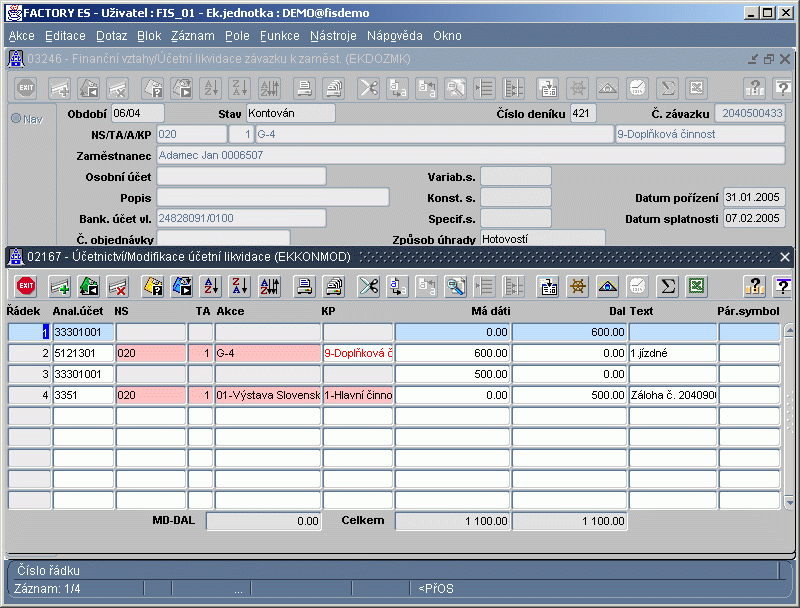The width and height of the screenshot is (800, 608).
Task: Open the Nástroje menu
Action: click(333, 36)
